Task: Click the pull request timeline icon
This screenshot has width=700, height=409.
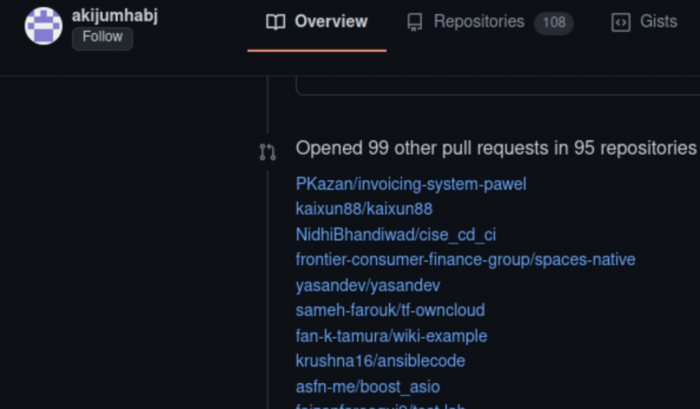Action: pyautogui.click(x=267, y=152)
